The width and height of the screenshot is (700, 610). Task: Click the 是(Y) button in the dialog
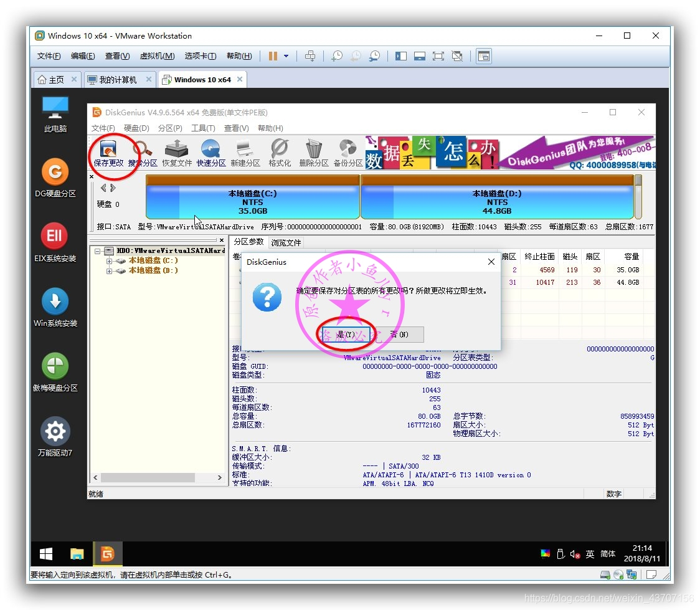click(x=346, y=335)
